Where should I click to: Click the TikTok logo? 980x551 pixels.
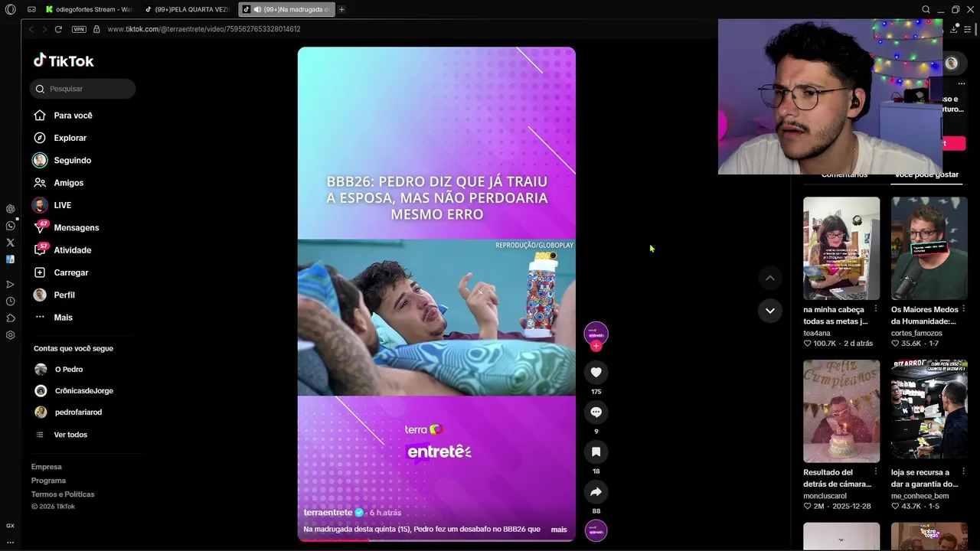pos(64,60)
